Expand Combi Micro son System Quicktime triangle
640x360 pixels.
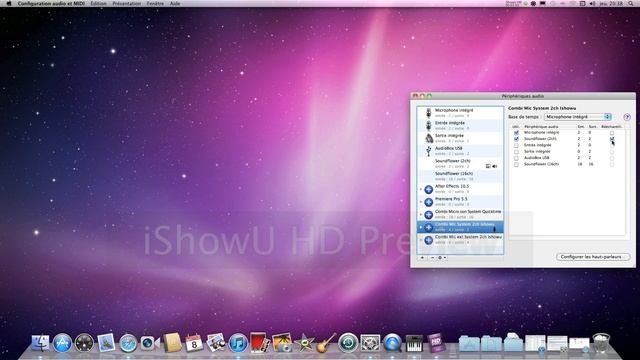(x=421, y=215)
